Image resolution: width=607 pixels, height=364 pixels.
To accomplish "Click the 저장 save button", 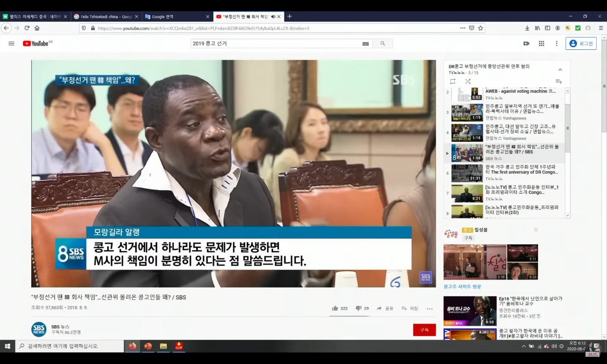I will [x=410, y=309].
